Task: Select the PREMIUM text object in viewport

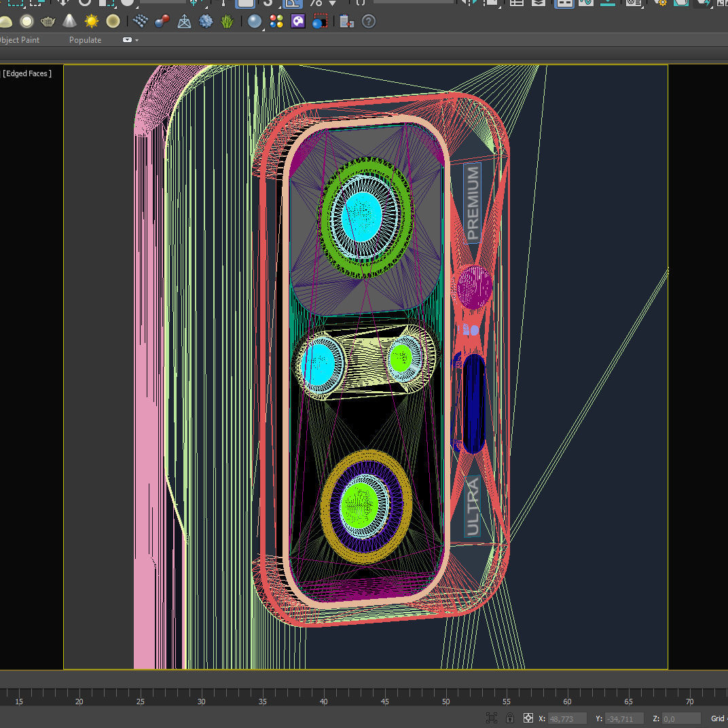Action: point(473,203)
